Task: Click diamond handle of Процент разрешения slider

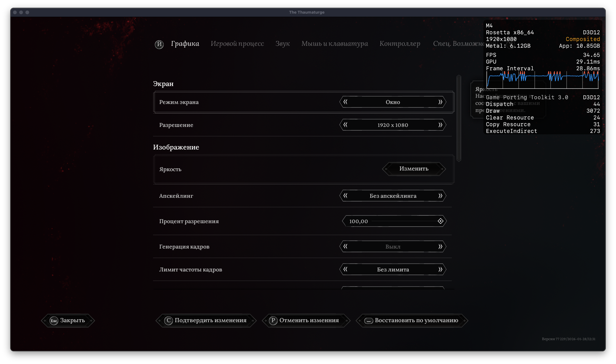Action: click(x=440, y=221)
